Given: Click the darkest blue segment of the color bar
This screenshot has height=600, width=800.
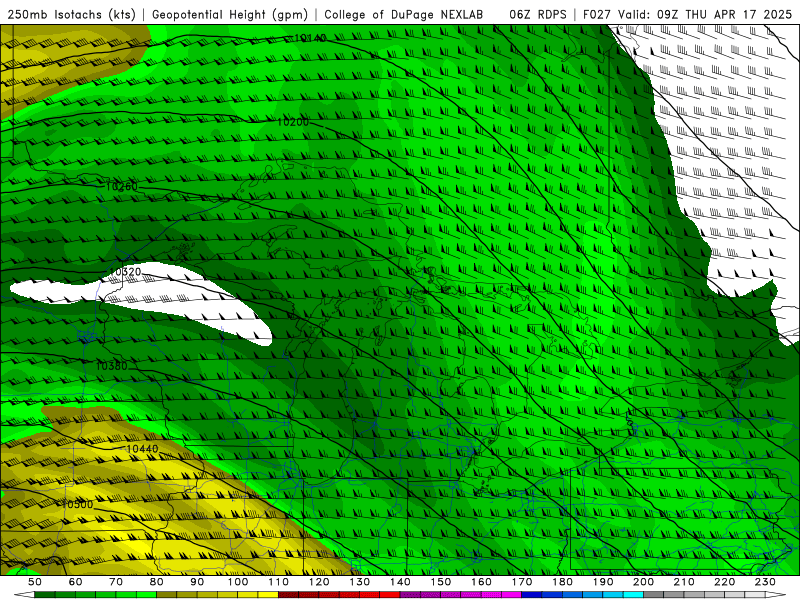Looking at the screenshot, I should (532, 595).
